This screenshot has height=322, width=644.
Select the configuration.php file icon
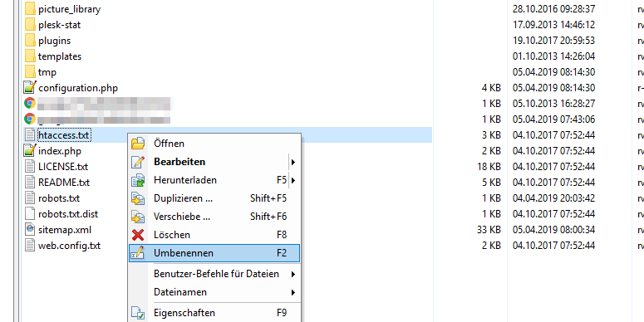(30, 88)
